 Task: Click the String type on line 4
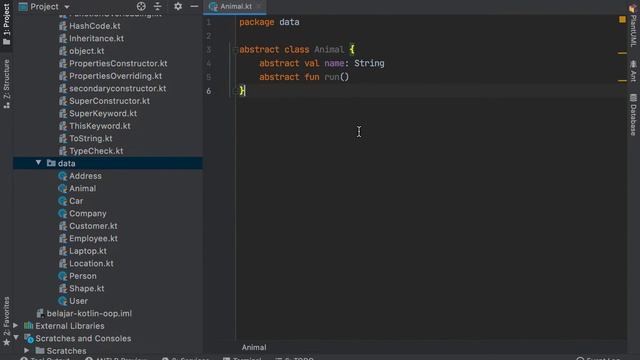coord(369,63)
